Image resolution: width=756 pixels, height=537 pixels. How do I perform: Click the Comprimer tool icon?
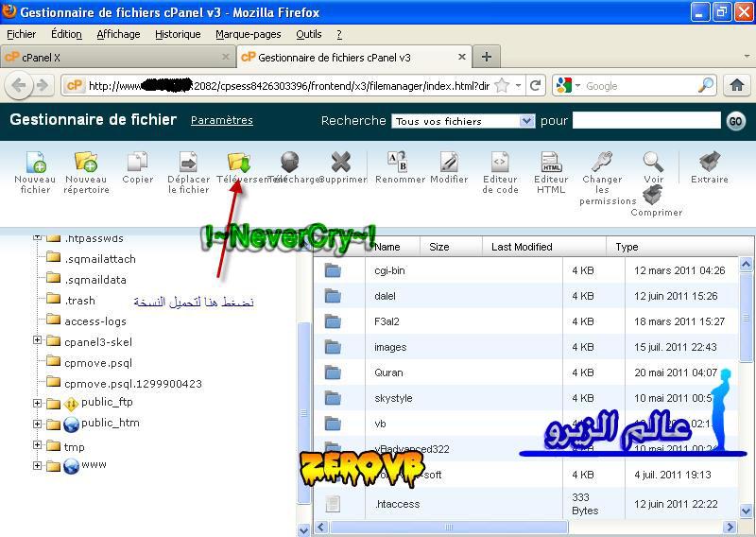[653, 196]
